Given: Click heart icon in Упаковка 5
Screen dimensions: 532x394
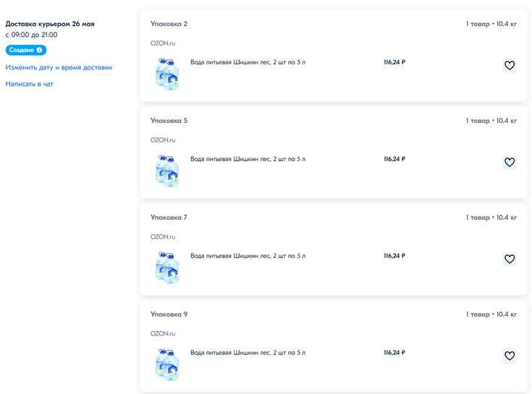Looking at the screenshot, I should [x=510, y=163].
